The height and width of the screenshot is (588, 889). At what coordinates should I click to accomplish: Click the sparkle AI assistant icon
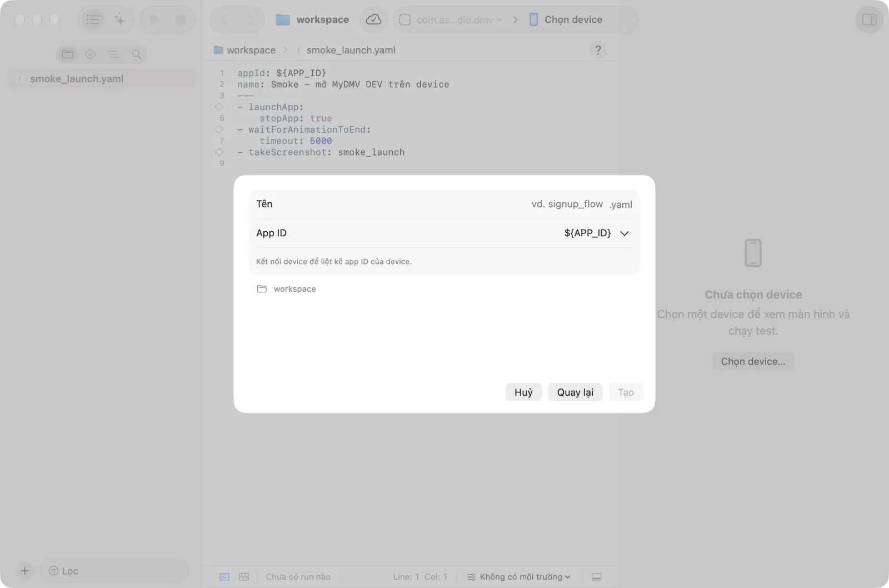click(120, 20)
